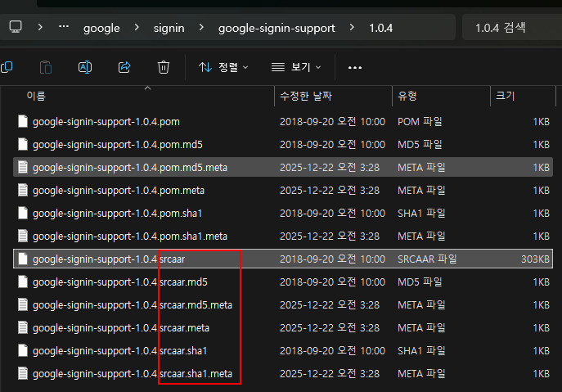Select file google-signin-support-1.0.4.srcaar.md5.meta
The height and width of the screenshot is (392, 562).
tap(283, 305)
